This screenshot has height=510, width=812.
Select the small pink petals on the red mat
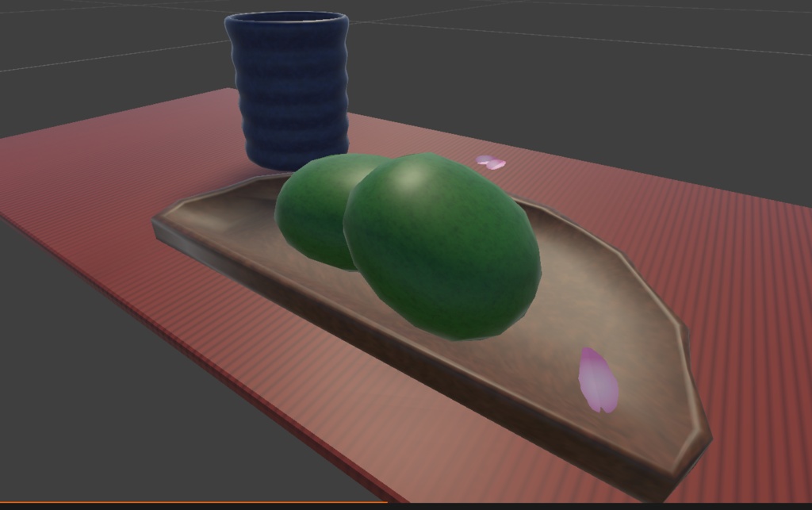coord(491,162)
